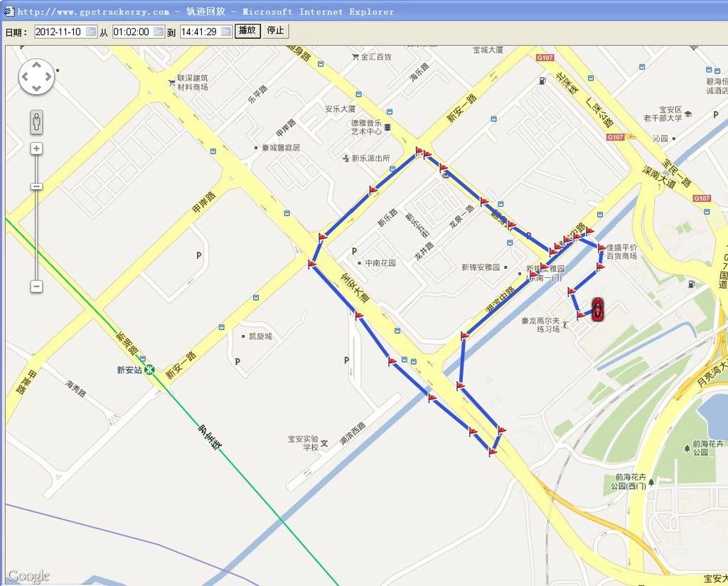Open the date picker calendar icon

point(91,31)
